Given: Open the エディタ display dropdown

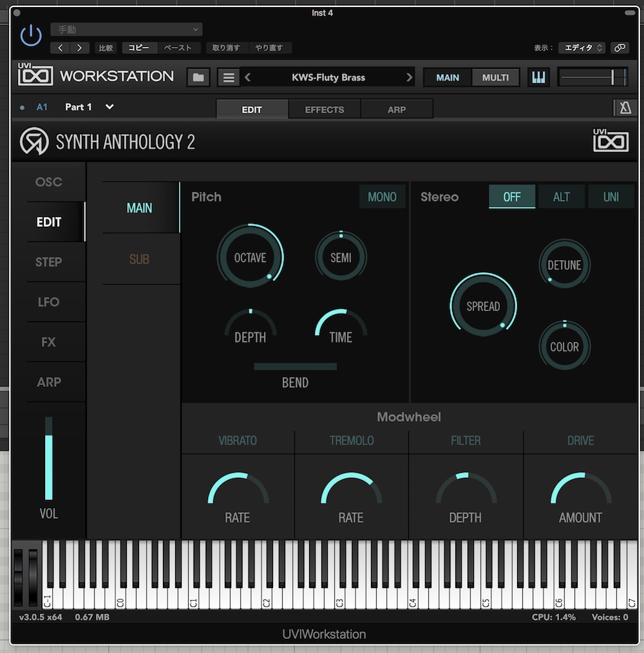Looking at the screenshot, I should point(582,48).
